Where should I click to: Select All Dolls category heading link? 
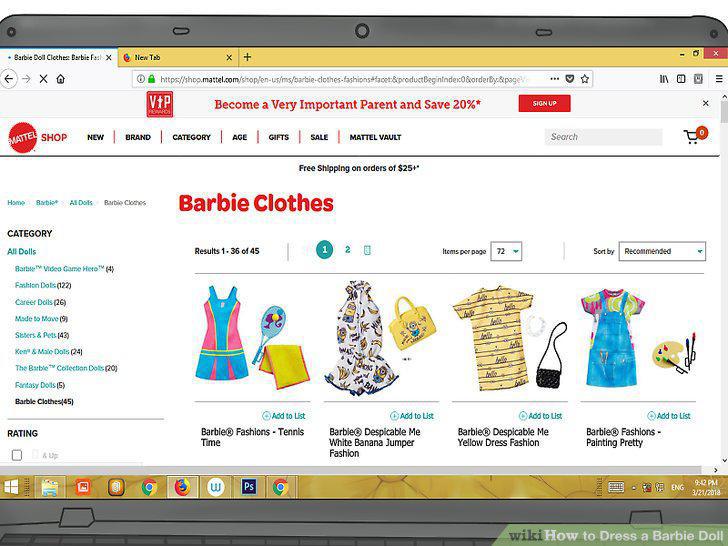click(x=21, y=252)
